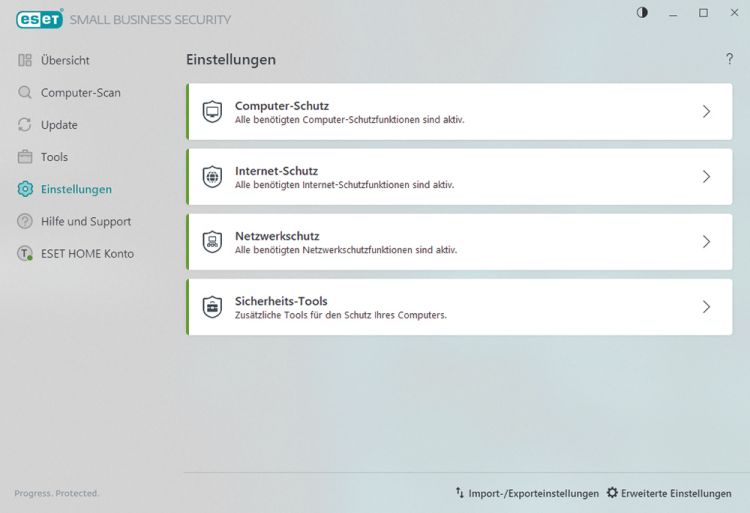Screen dimensions: 750x513
Task: Open the Computer-Scan menu item
Action: click(x=80, y=92)
